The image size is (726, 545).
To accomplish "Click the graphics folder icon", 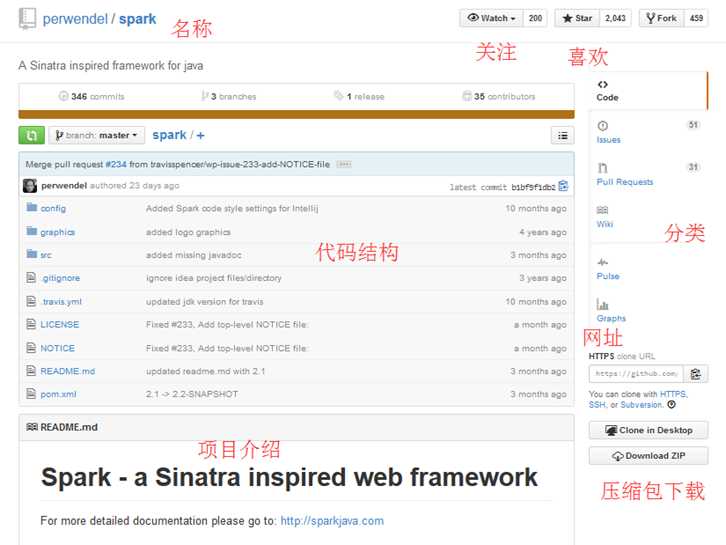I will click(x=31, y=231).
